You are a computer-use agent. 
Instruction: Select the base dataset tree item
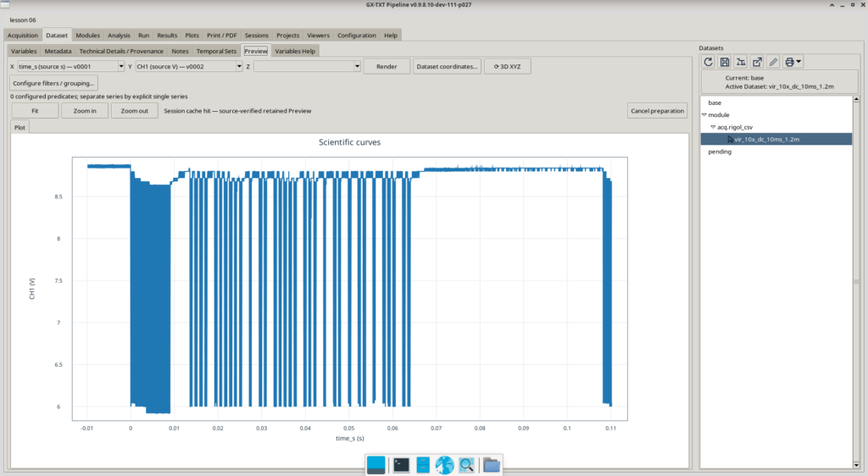point(715,102)
